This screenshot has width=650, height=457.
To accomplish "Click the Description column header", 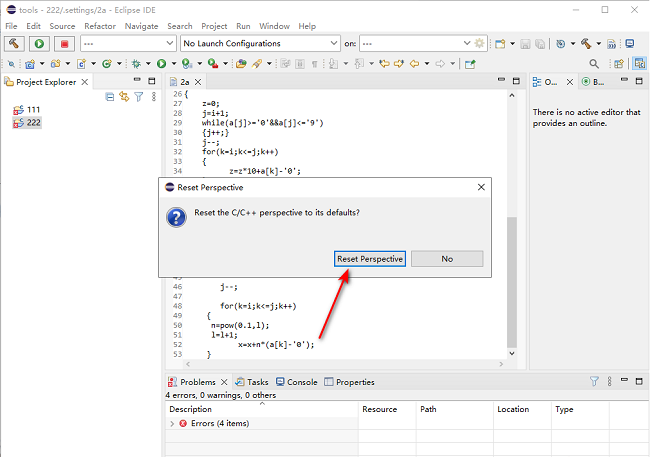I will (190, 409).
